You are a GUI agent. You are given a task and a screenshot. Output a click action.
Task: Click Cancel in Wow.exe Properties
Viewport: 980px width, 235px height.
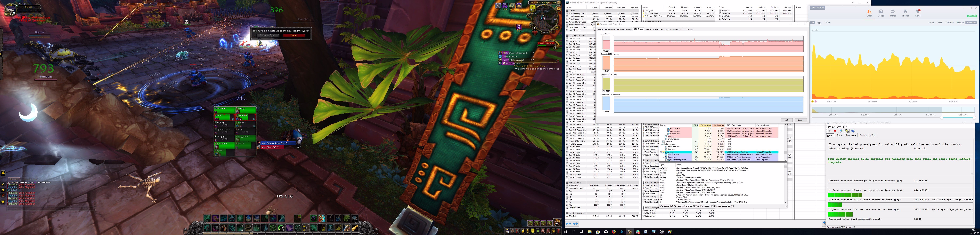click(800, 120)
